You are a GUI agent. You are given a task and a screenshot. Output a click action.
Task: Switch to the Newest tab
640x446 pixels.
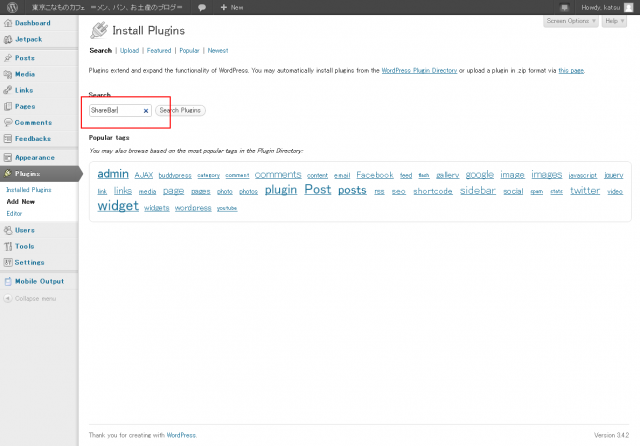218,51
